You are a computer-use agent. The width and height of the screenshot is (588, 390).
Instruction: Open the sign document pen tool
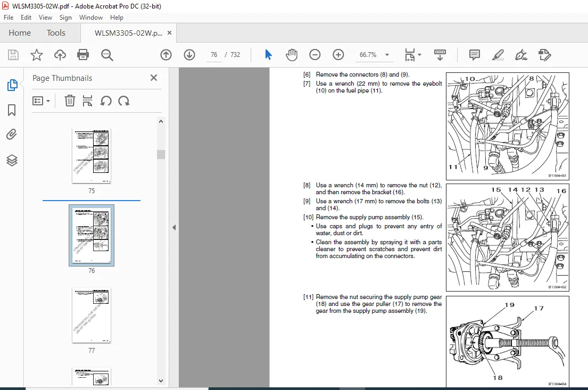pyautogui.click(x=521, y=55)
